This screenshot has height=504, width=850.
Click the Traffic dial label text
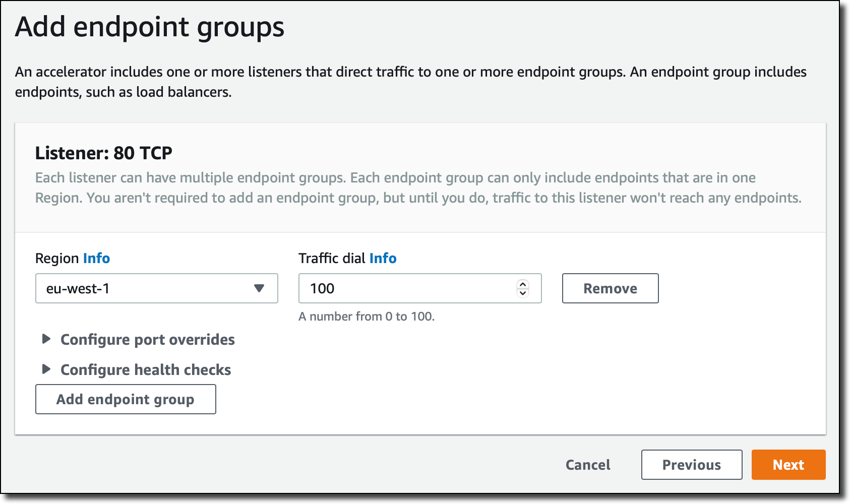tap(332, 258)
